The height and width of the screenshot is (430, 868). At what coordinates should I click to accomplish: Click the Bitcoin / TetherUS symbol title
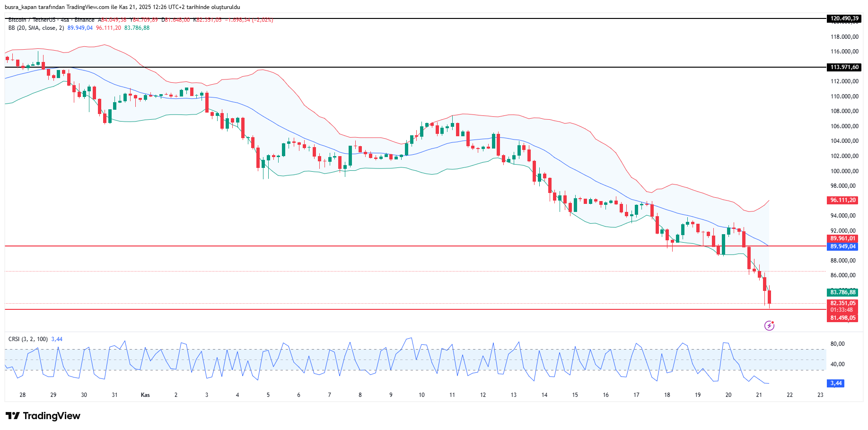click(x=32, y=20)
